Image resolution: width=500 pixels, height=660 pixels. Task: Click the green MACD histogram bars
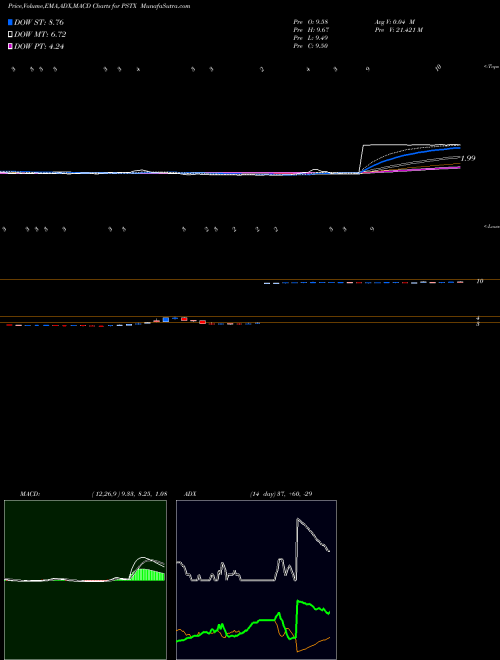tap(148, 575)
